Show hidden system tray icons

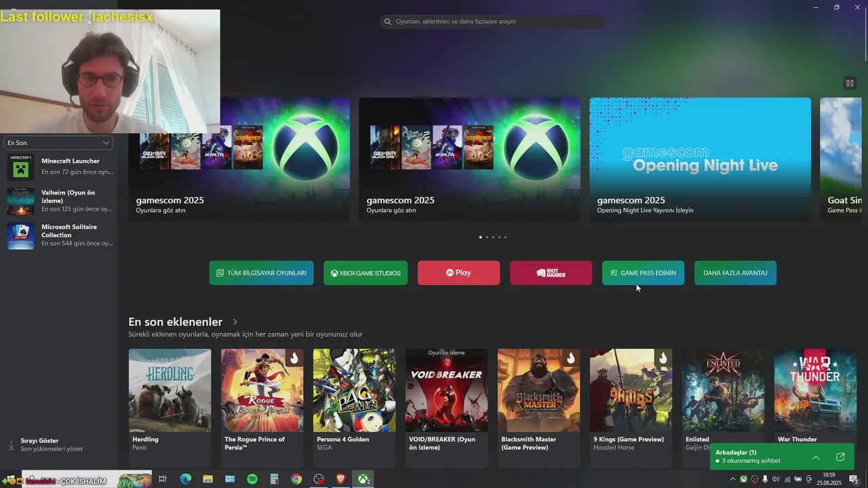pos(732,479)
